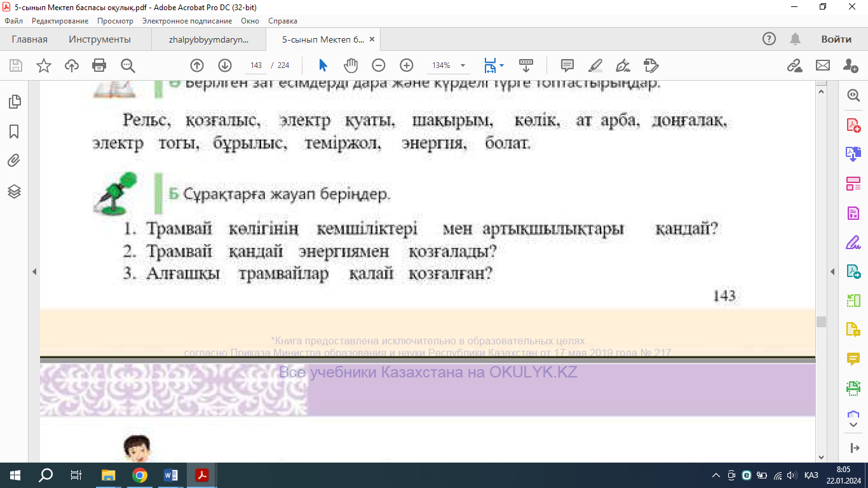Switch the ҚАЗ keyboard language indicator

811,475
